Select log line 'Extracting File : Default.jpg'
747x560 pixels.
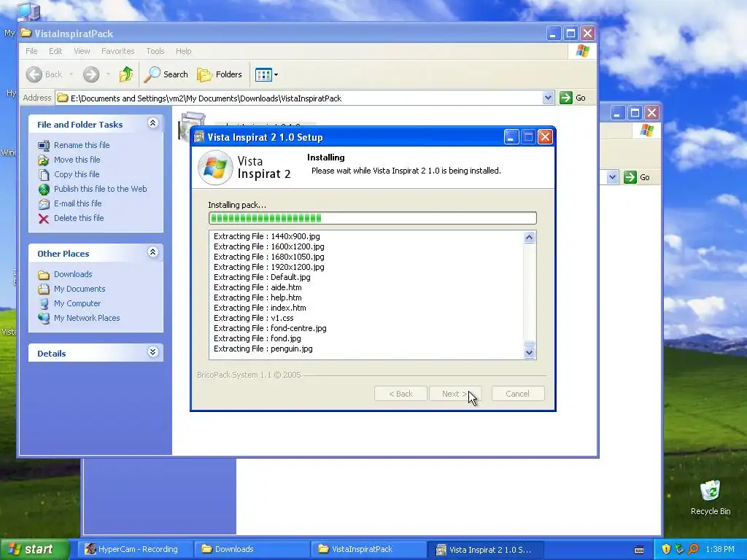coord(262,277)
